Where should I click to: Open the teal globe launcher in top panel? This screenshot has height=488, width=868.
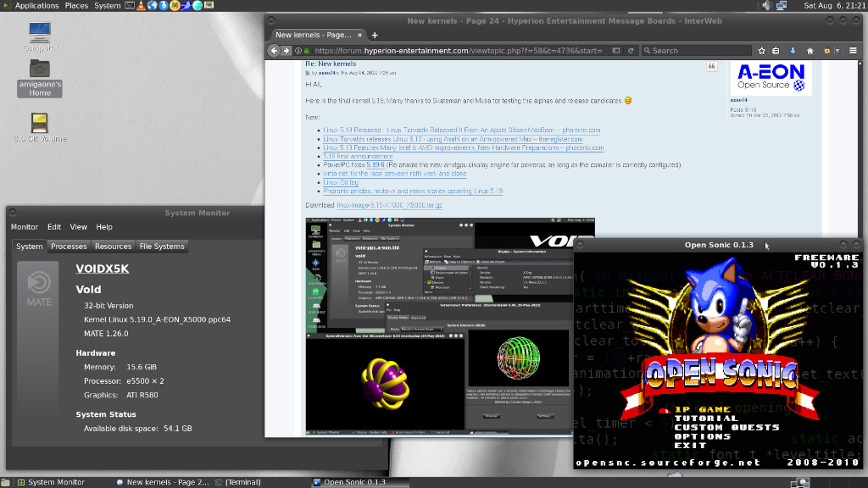point(198,6)
